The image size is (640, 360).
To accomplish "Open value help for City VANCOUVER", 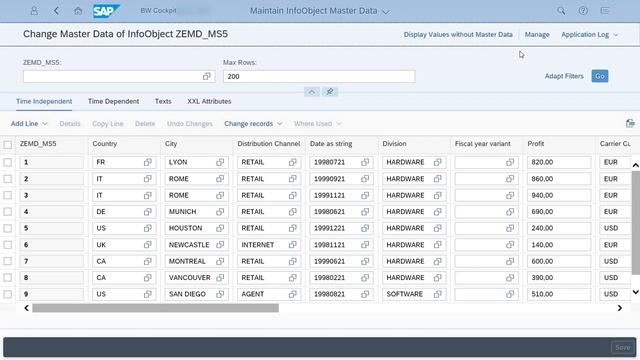I will [220, 278].
